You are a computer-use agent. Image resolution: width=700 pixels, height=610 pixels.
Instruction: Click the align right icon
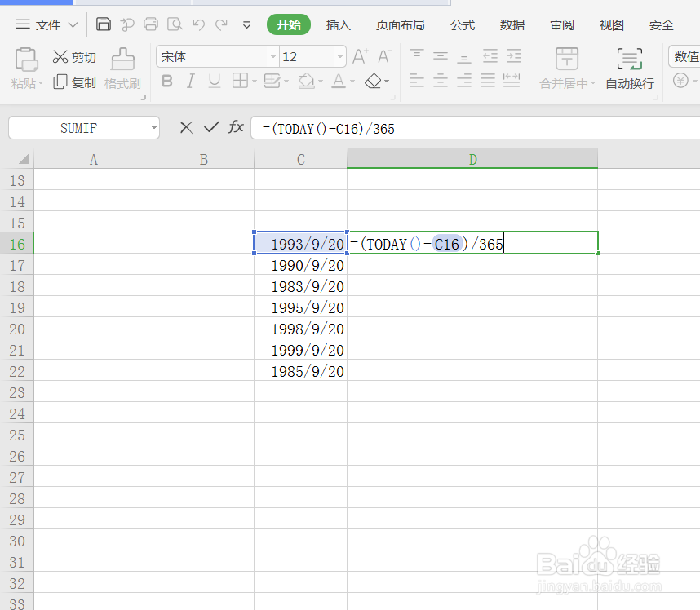(x=464, y=81)
